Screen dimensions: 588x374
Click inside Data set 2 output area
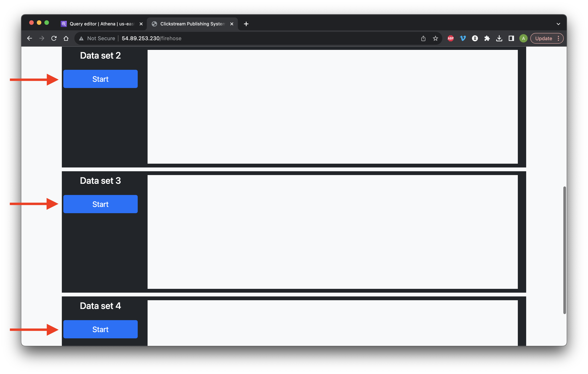pyautogui.click(x=332, y=107)
